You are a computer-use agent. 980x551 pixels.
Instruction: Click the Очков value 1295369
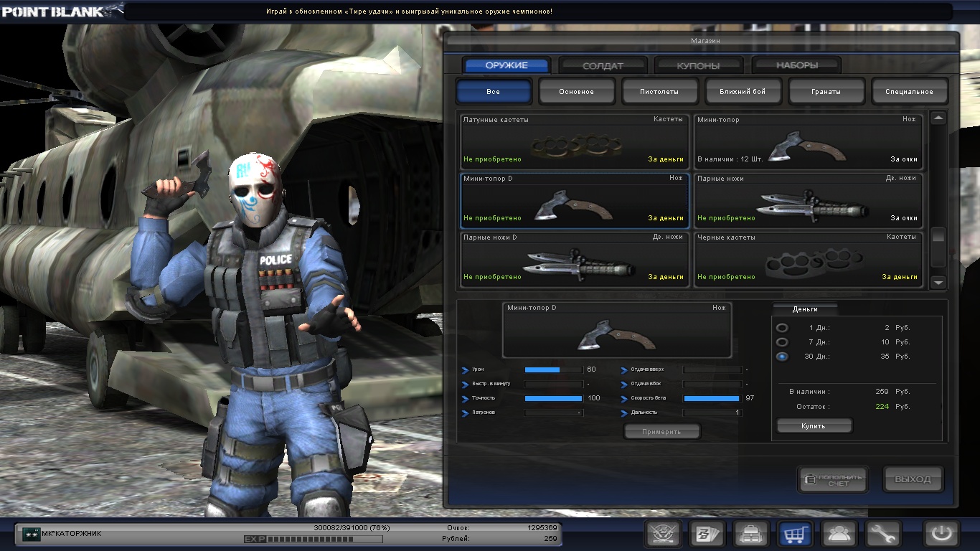click(x=542, y=527)
